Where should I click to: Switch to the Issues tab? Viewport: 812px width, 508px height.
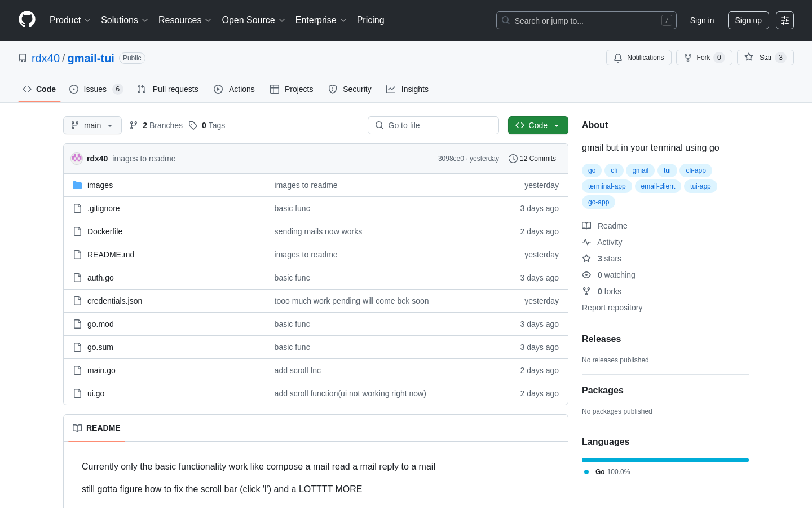pyautogui.click(x=96, y=89)
